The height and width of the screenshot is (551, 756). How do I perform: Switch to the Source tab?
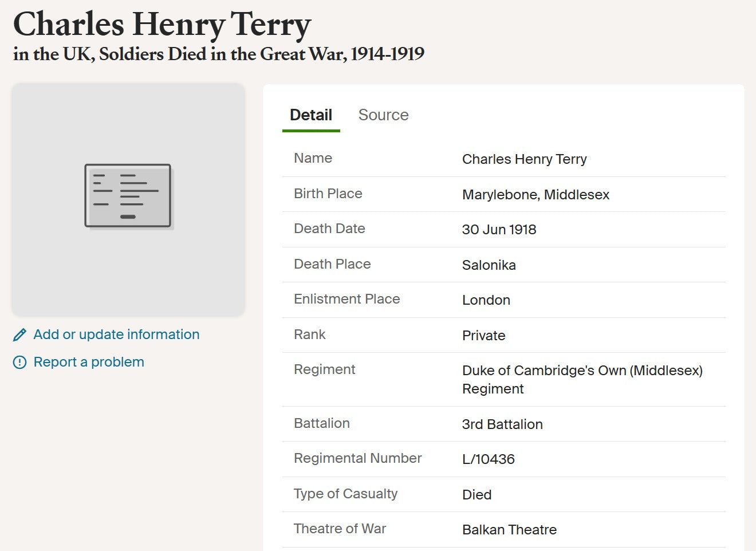(383, 115)
